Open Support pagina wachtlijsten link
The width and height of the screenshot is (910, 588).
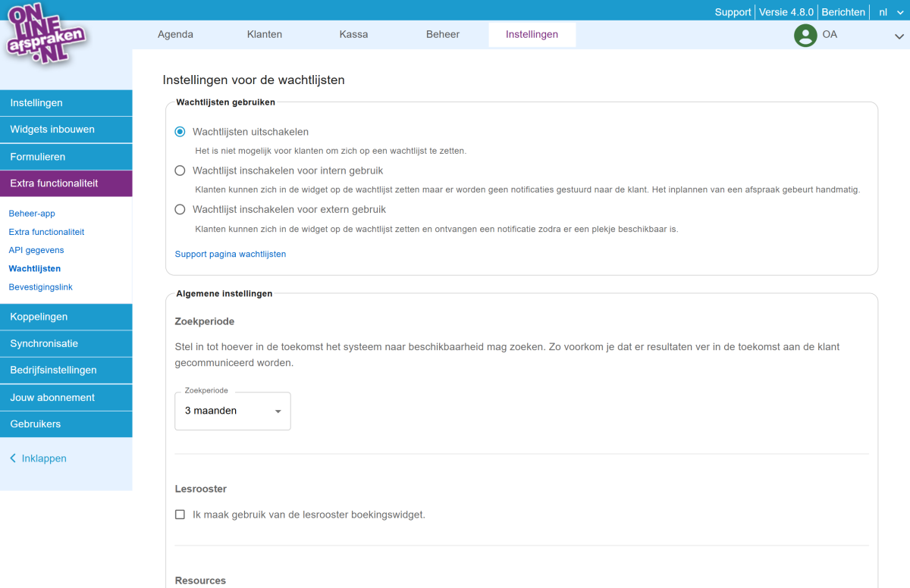point(231,254)
